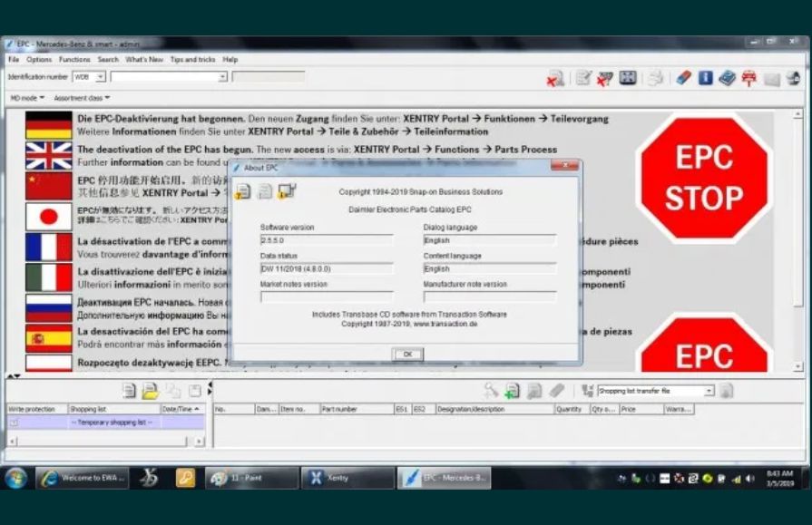The width and height of the screenshot is (812, 525).
Task: Open the WDB identification prefix dropdown
Action: (x=100, y=77)
